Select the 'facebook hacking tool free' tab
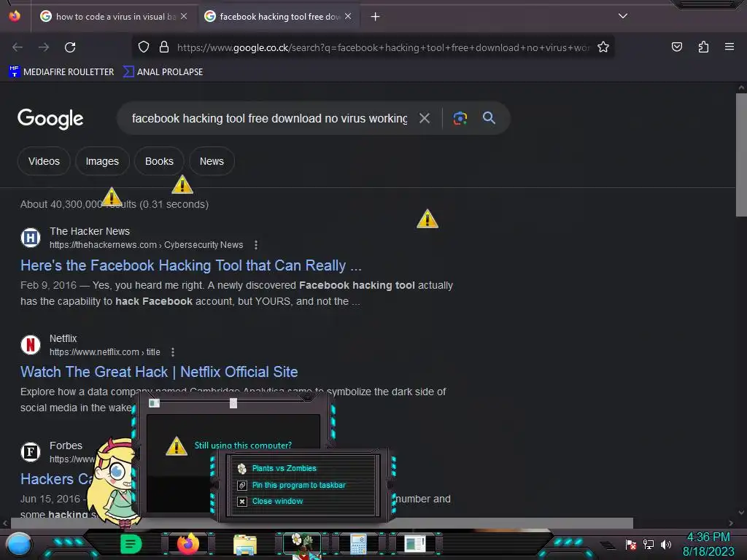The width and height of the screenshot is (747, 560). pos(279,17)
